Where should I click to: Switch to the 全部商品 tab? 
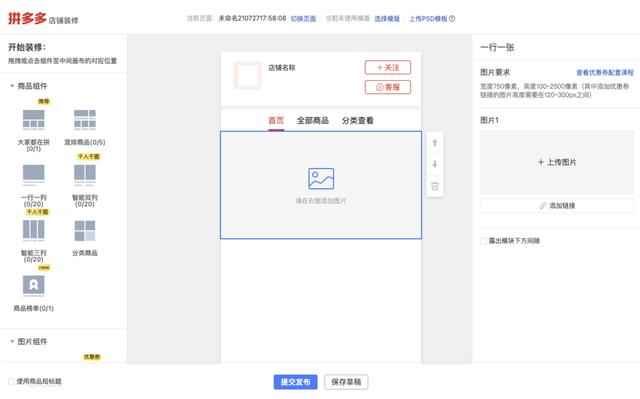click(313, 120)
